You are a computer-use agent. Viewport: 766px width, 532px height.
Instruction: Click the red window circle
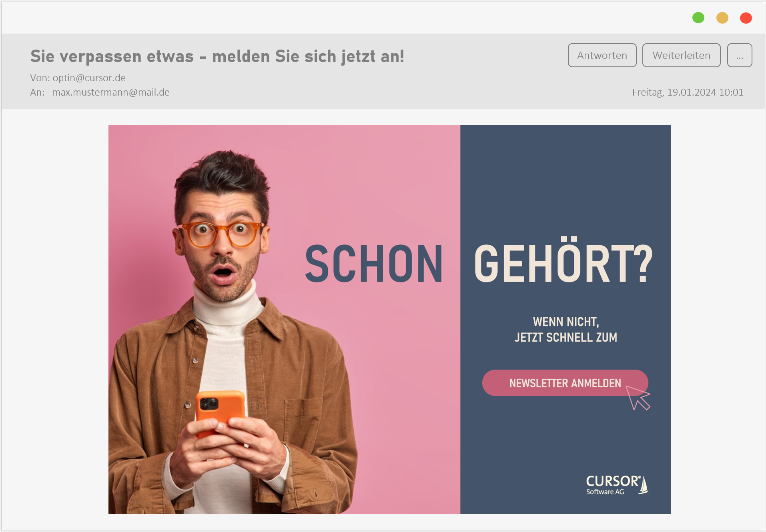(746, 18)
